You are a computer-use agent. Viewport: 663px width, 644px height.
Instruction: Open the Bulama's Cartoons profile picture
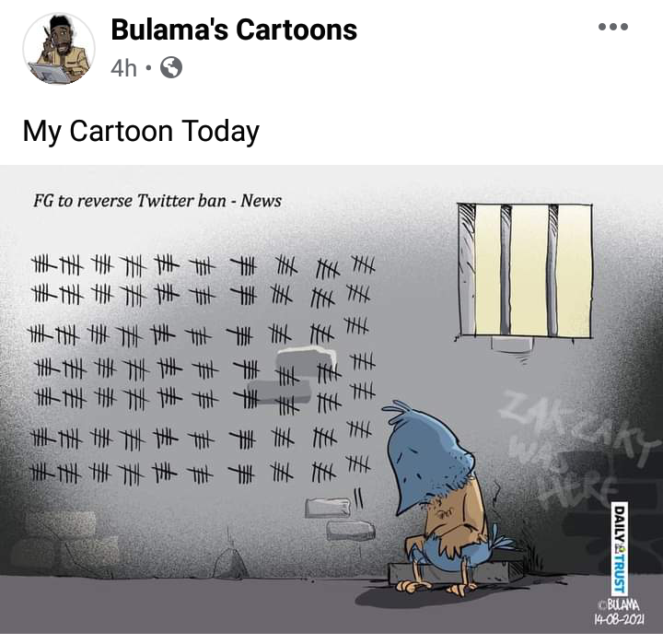click(59, 49)
